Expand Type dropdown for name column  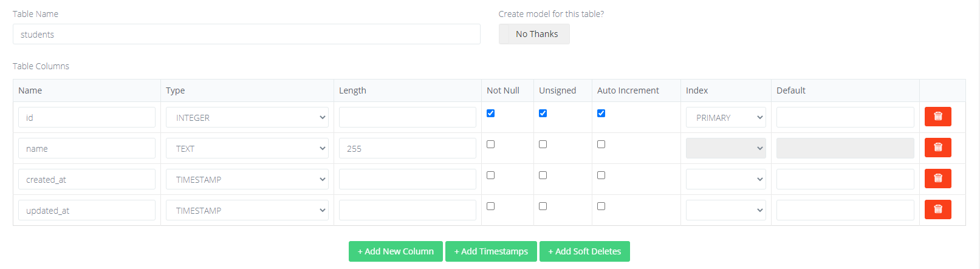[247, 149]
